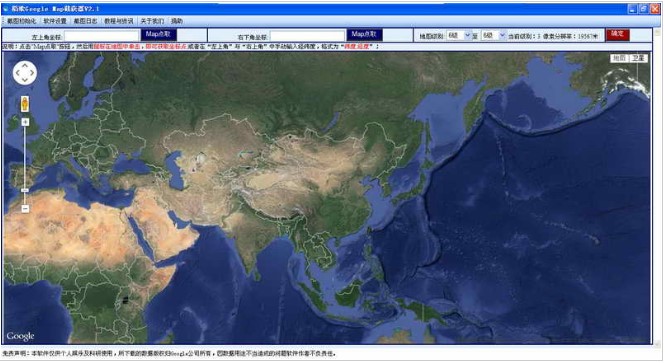Click the Google logo on the map
Viewport: 665px width, 363px height.
coord(20,336)
